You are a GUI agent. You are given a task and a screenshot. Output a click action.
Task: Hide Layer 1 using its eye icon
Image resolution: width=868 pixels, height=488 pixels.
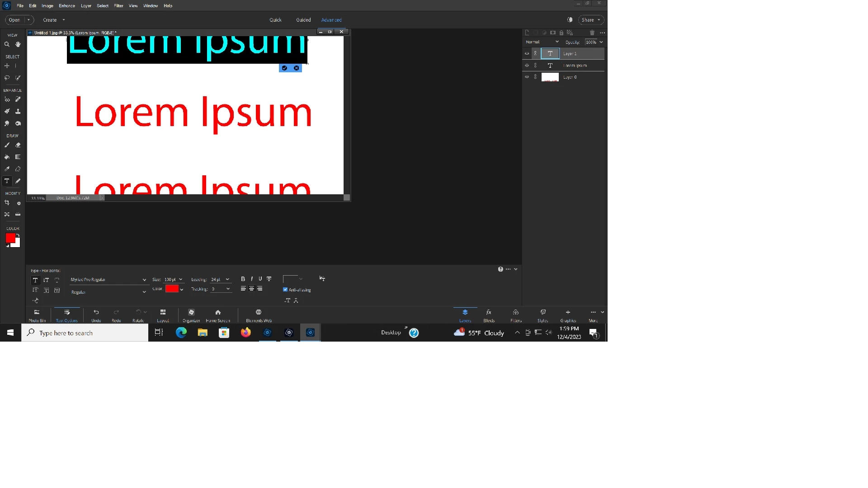pos(527,53)
